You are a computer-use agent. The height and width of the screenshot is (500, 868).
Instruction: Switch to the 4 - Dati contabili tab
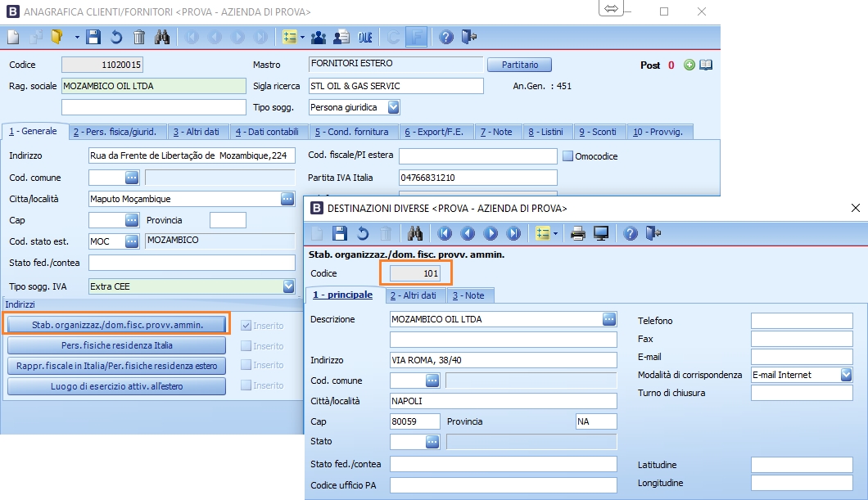point(269,132)
